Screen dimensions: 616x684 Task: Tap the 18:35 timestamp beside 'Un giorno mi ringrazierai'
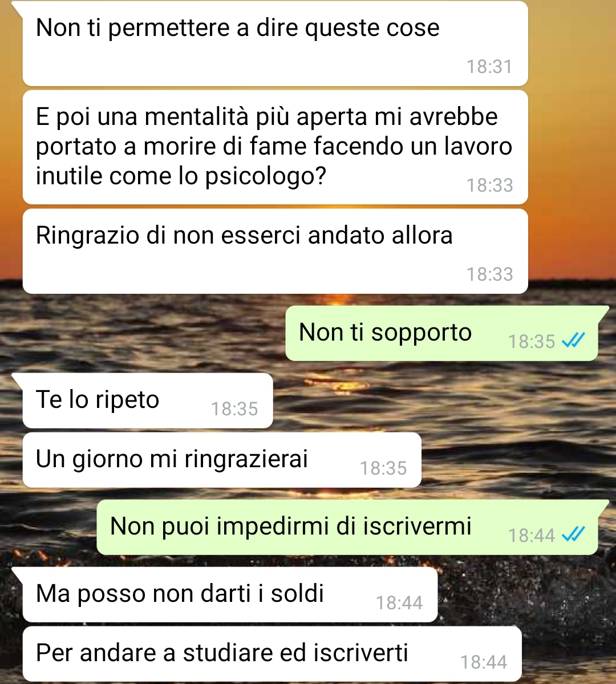(383, 468)
